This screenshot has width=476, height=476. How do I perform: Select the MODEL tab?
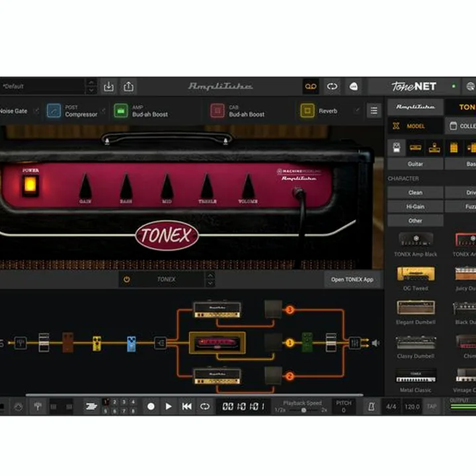coord(415,126)
